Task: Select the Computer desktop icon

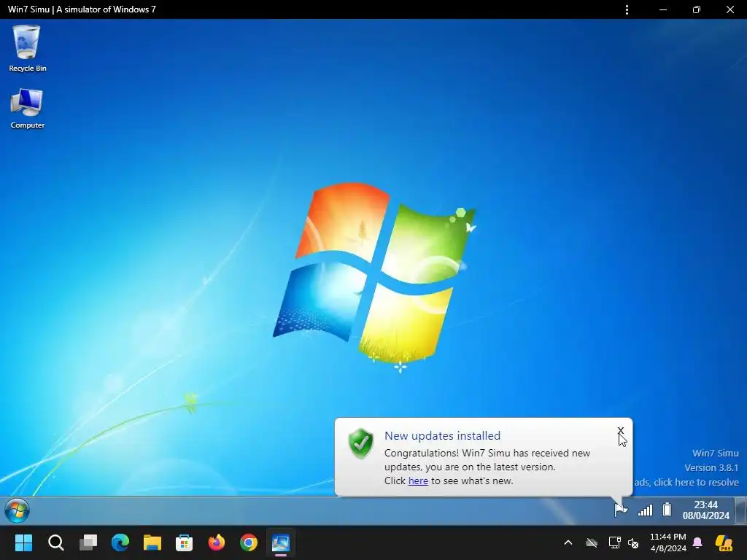Action: point(27,109)
